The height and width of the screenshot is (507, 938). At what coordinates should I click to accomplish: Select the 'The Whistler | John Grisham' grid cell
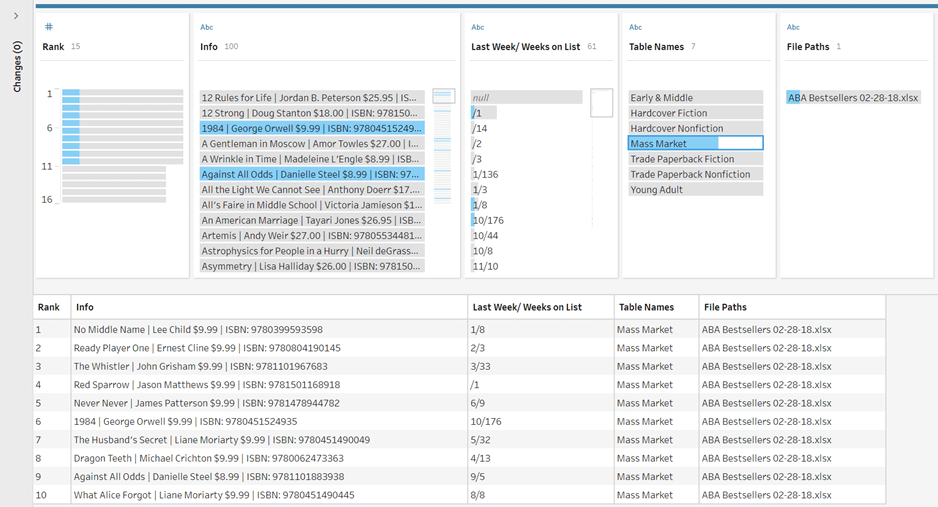pos(269,366)
